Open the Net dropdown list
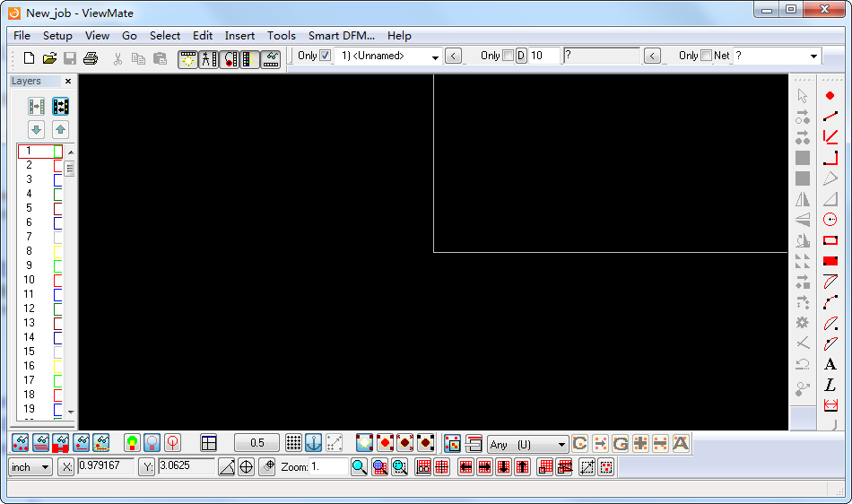 point(813,56)
